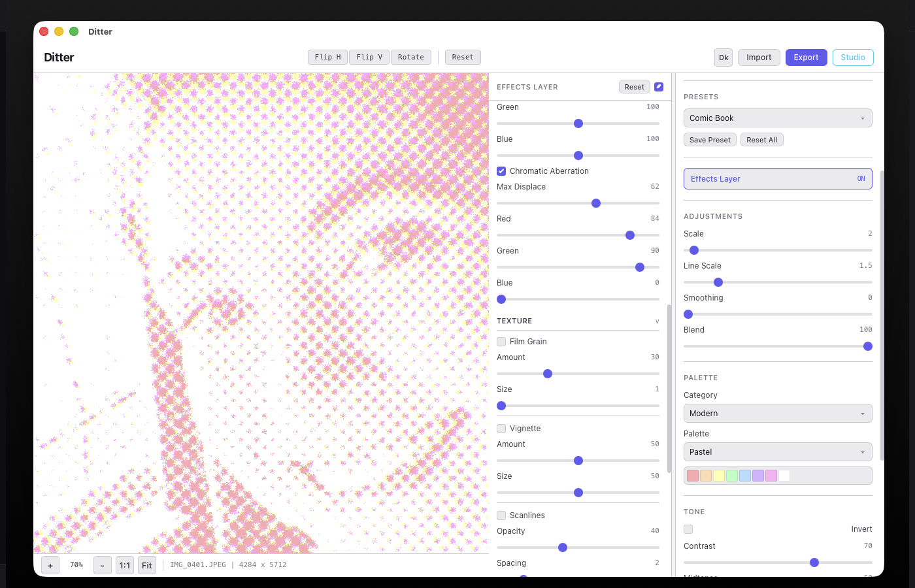Zoom out using the minus icon
Image resolution: width=915 pixels, height=588 pixels.
(x=102, y=564)
